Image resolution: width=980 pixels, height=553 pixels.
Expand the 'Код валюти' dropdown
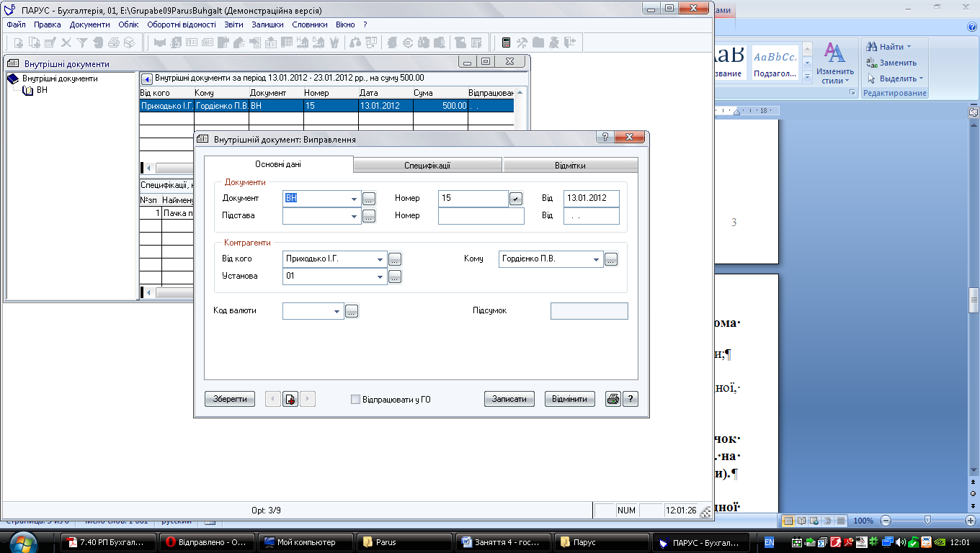[337, 311]
